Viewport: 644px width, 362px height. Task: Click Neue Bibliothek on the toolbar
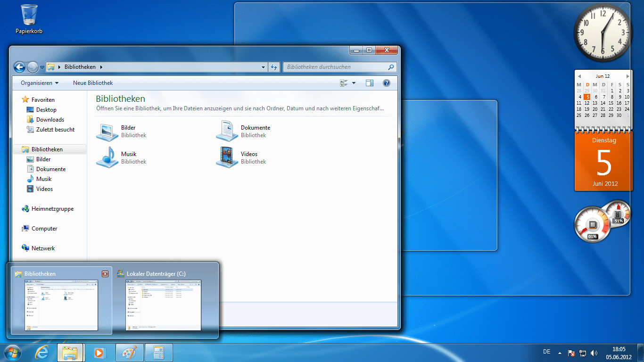(x=92, y=83)
